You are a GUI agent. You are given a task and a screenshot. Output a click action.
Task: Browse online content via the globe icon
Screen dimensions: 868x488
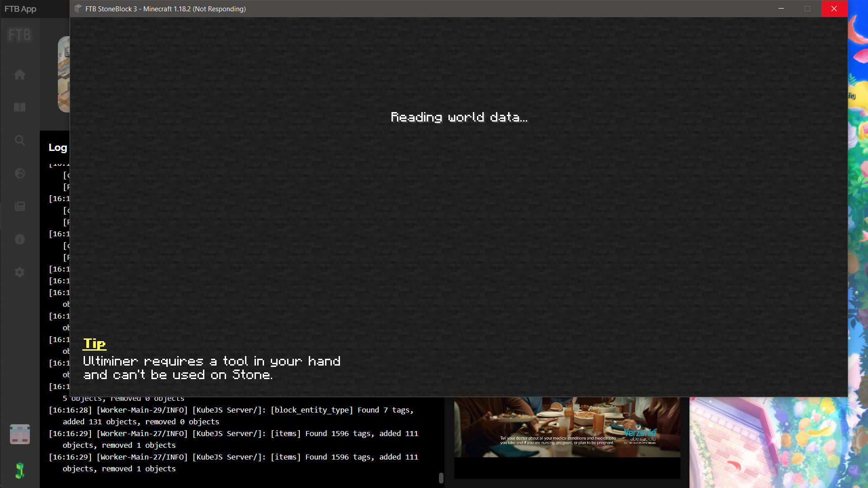click(x=19, y=173)
